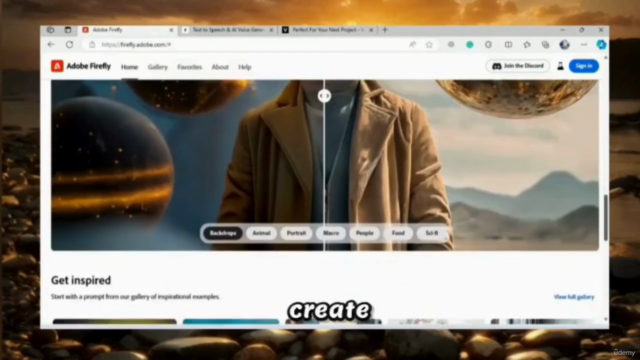Open split screen icon in toolbar

[508, 44]
